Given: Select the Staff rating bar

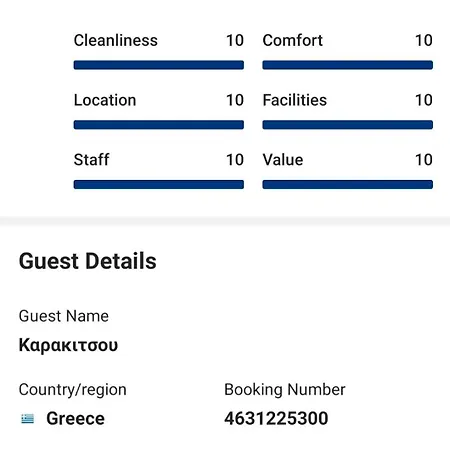Looking at the screenshot, I should (159, 184).
